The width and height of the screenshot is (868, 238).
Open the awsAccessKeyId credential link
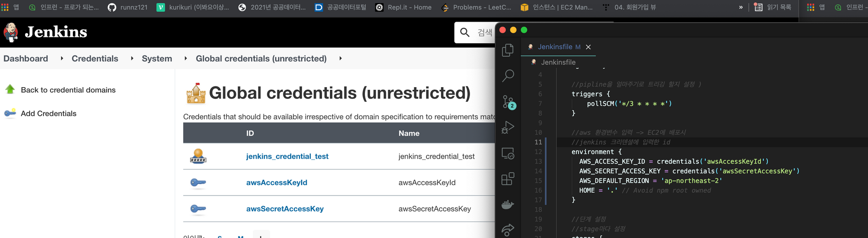point(276,183)
